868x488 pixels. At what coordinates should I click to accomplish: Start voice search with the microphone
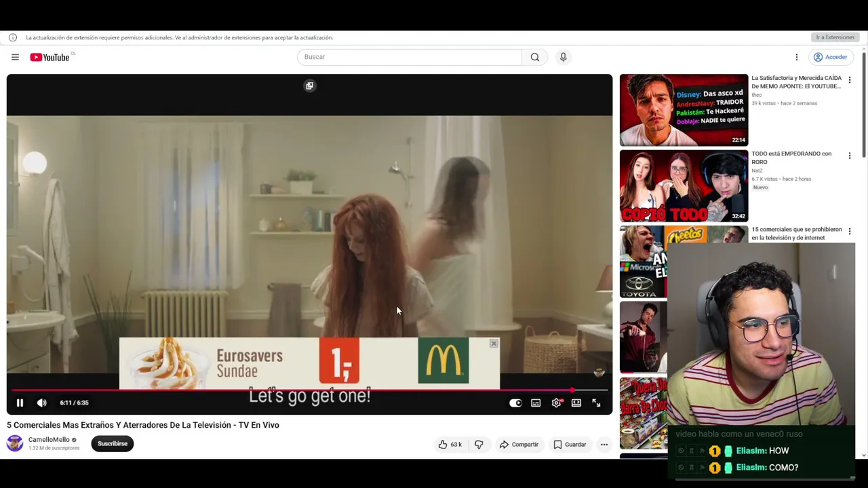coord(563,57)
